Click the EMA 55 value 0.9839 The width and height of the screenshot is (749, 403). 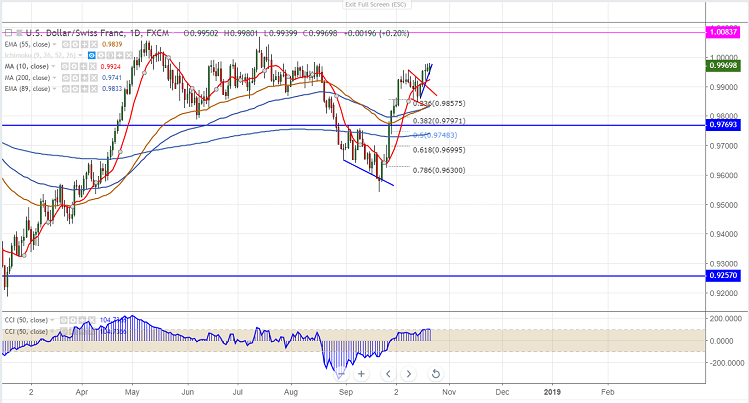pos(112,44)
